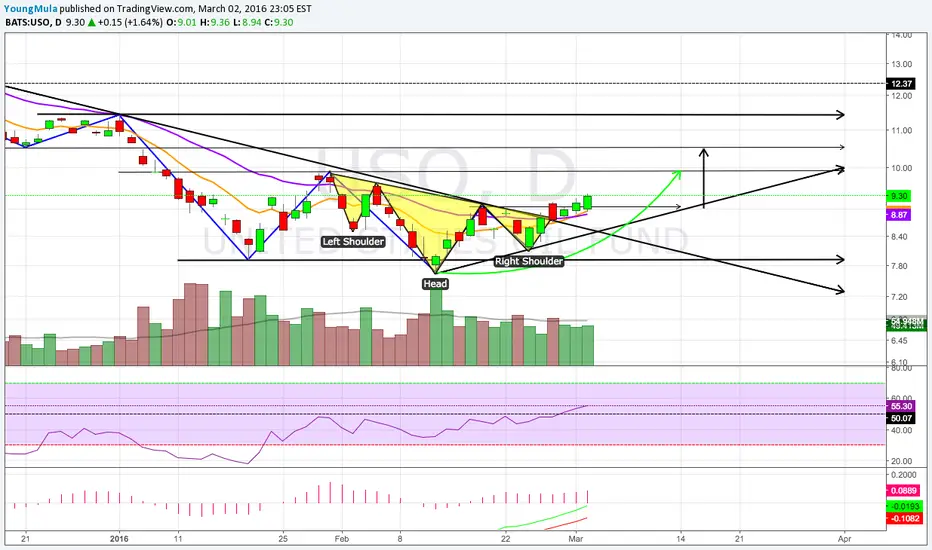Click the 14 date axis label
This screenshot has height=550, width=932.
tap(681, 539)
